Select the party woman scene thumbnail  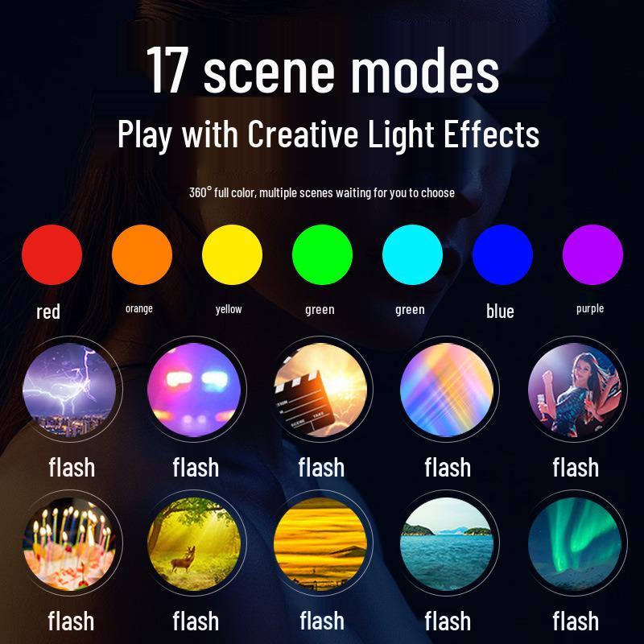point(575,390)
